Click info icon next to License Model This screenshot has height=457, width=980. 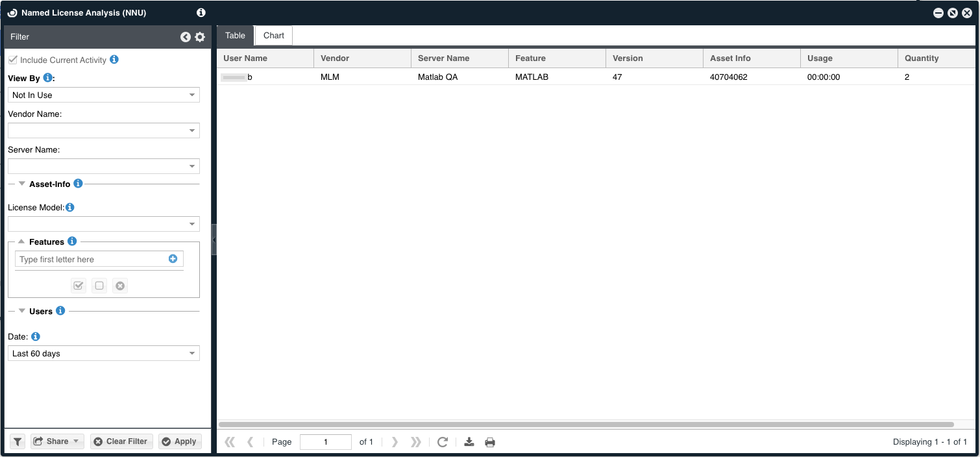70,208
